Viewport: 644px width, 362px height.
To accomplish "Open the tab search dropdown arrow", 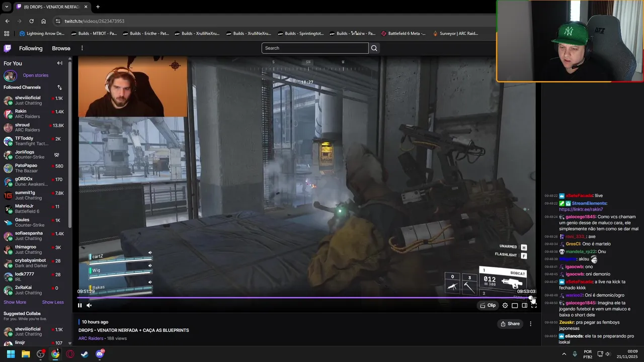I will (x=6, y=7).
